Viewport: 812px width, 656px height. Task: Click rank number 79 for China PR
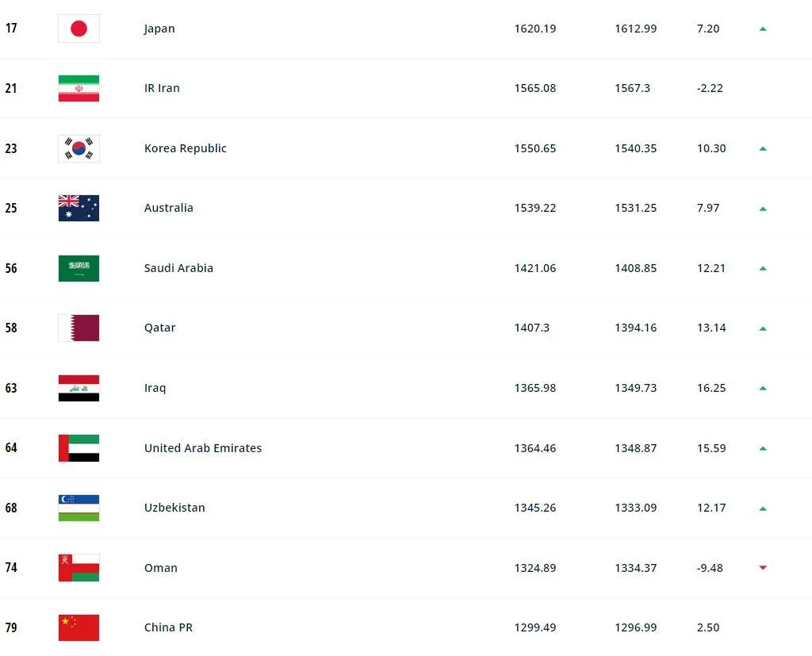11,627
